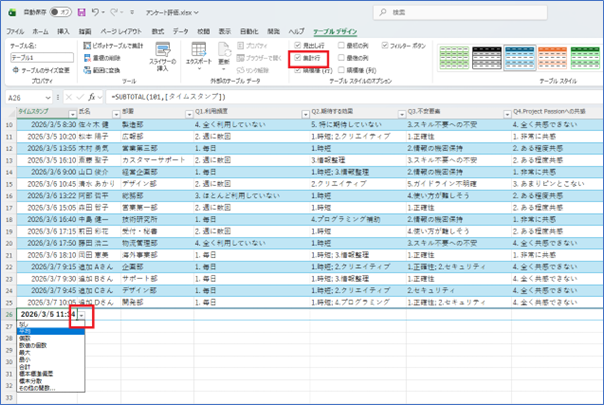This screenshot has width=604, height=405.
Task: Toggle the フィルター ボタン checkbox
Action: pos(385,46)
